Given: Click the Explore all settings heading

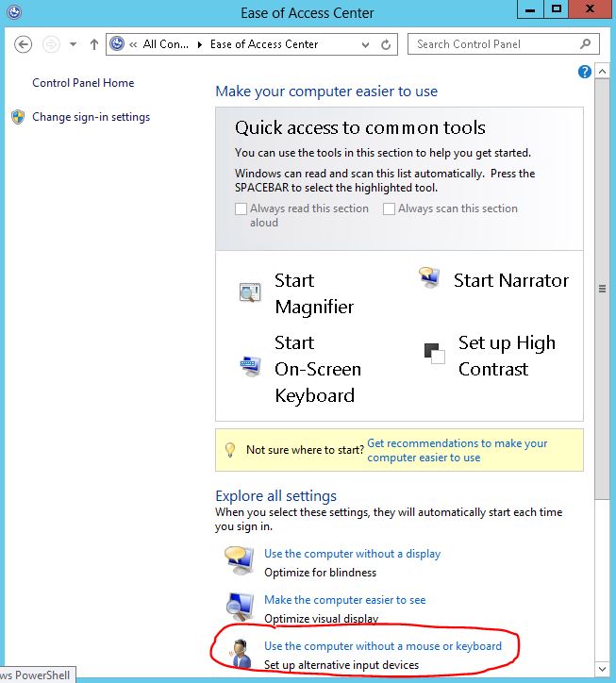Looking at the screenshot, I should [x=275, y=496].
